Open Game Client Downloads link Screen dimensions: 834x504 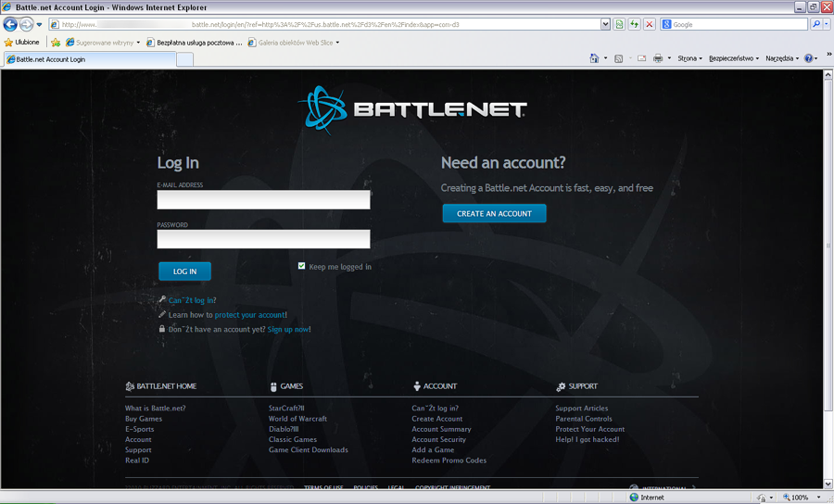coord(309,449)
